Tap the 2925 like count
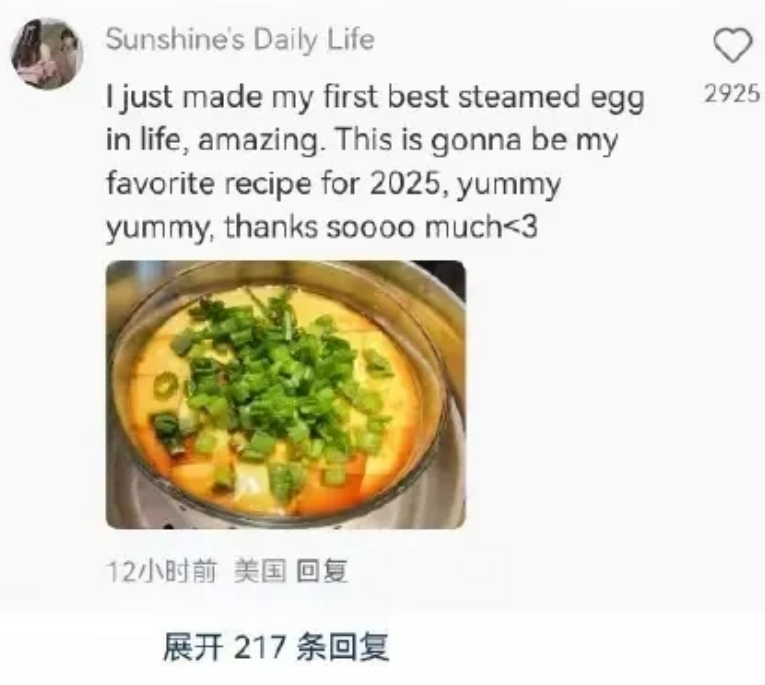This screenshot has height=685, width=765. point(732,94)
